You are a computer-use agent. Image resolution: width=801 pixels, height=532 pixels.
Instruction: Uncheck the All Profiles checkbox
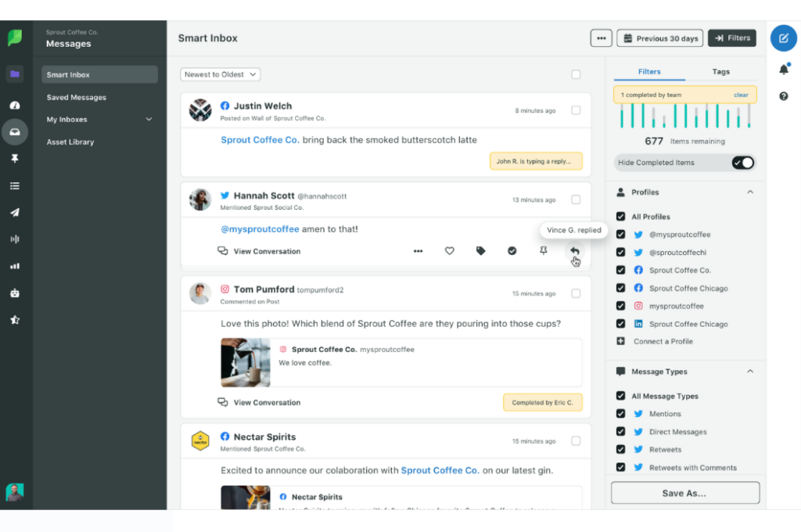(x=620, y=217)
